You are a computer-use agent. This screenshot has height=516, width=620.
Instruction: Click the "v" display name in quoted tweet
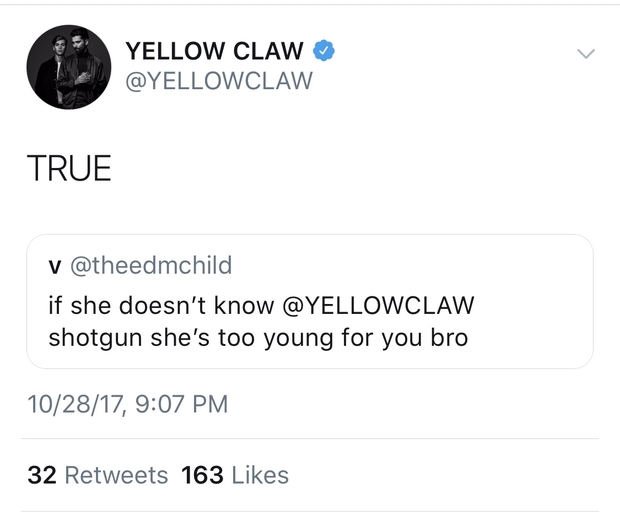click(x=54, y=266)
